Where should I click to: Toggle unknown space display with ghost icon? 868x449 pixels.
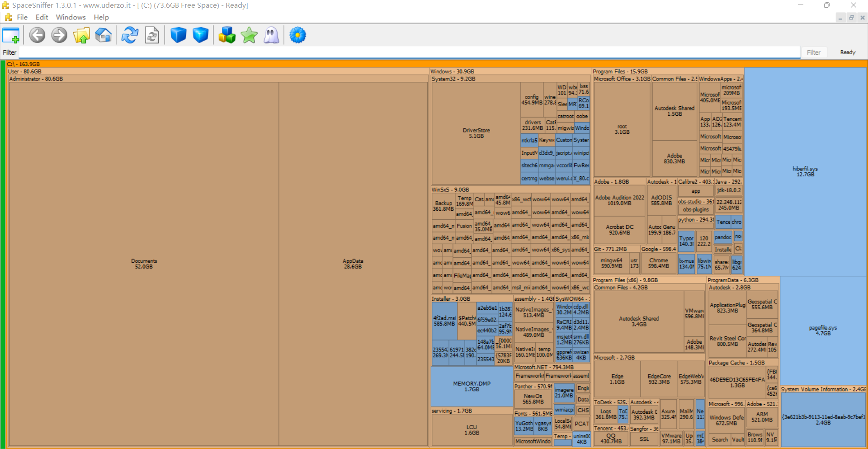click(271, 35)
